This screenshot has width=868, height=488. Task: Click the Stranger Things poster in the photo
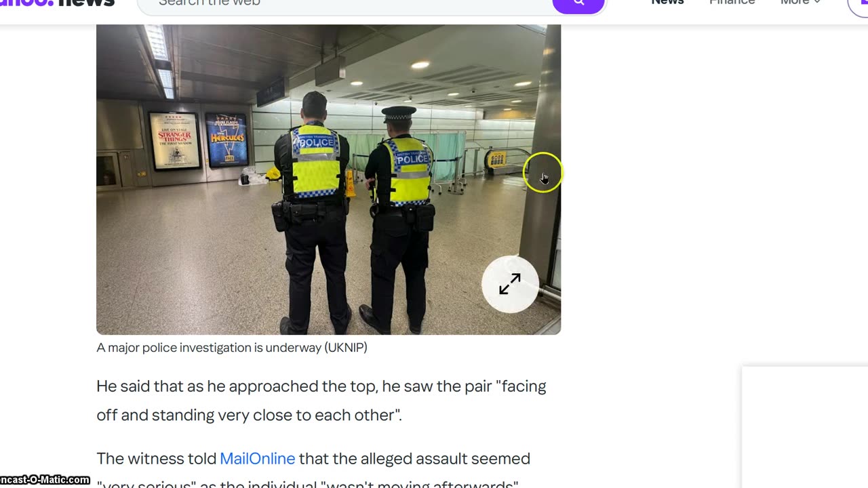click(x=175, y=140)
